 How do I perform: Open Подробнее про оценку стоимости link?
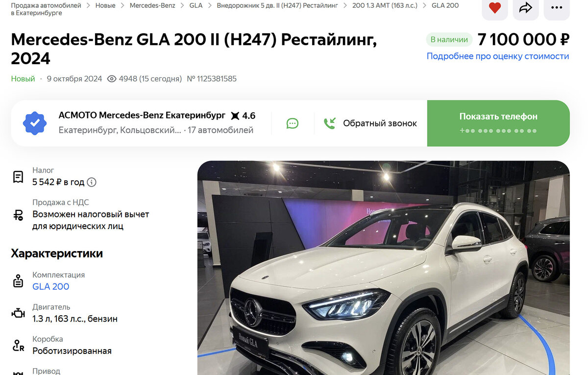(x=498, y=56)
